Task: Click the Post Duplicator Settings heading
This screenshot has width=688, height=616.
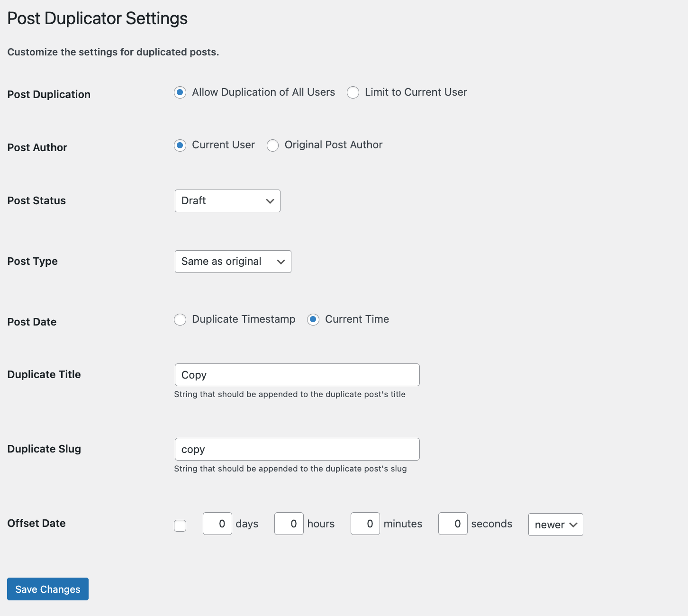Action: click(98, 18)
